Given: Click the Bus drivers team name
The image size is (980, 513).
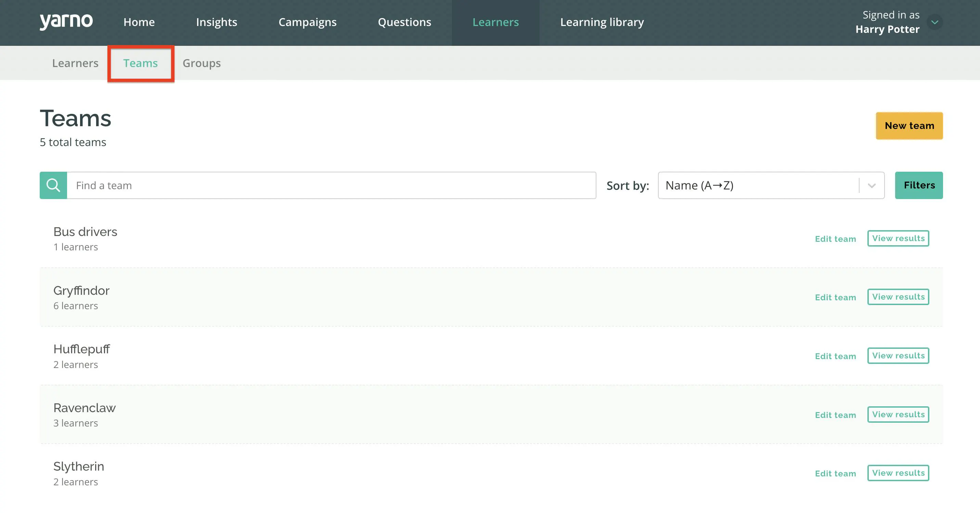Looking at the screenshot, I should 85,232.
